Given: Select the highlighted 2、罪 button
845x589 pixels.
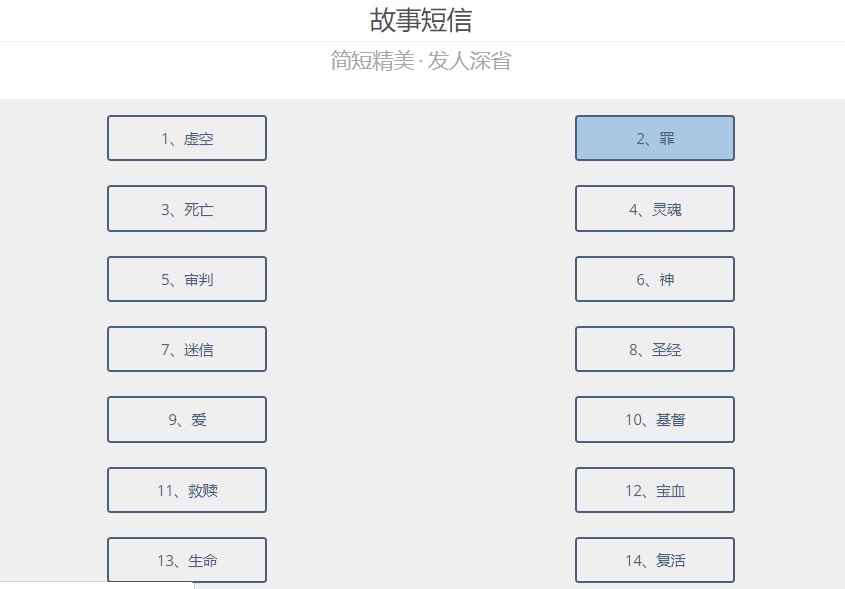Looking at the screenshot, I should (x=655, y=139).
